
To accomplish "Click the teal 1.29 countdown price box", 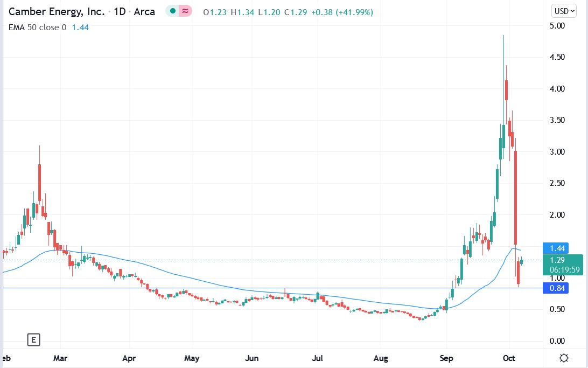I will pyautogui.click(x=563, y=264).
